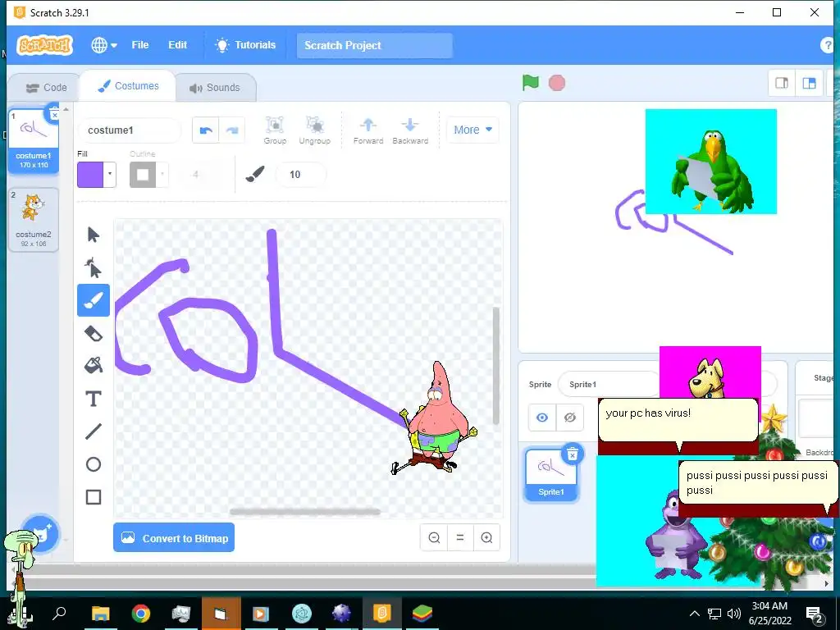Click the Undo arrow button

[206, 130]
